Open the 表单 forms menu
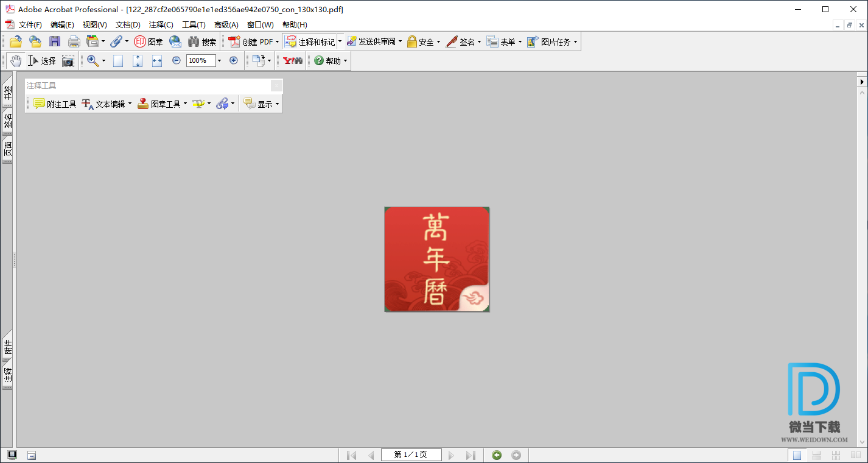This screenshot has width=868, height=463. [505, 41]
